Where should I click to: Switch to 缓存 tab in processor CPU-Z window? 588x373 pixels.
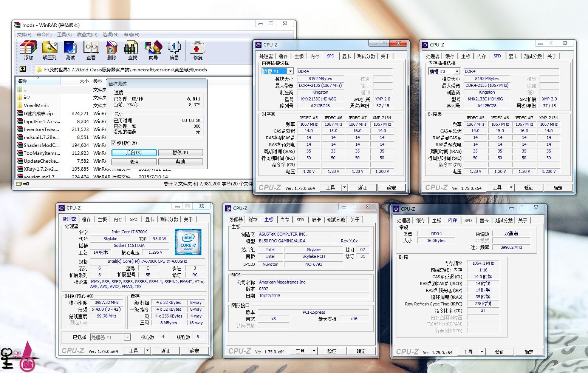coord(87,219)
